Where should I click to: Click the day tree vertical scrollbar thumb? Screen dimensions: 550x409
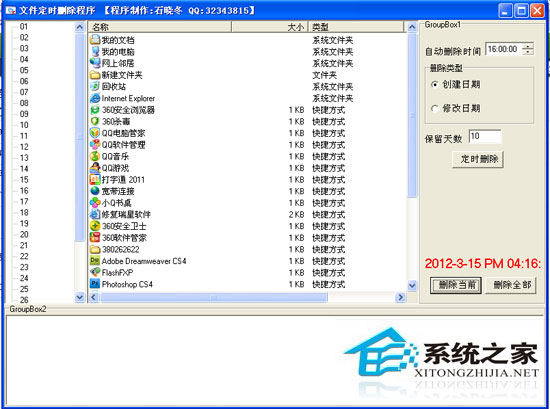click(80, 137)
